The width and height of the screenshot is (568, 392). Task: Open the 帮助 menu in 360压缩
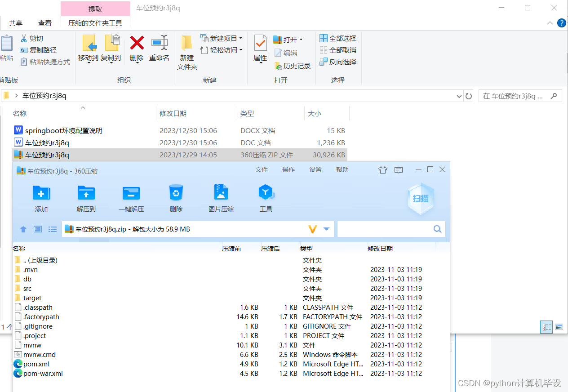point(342,169)
